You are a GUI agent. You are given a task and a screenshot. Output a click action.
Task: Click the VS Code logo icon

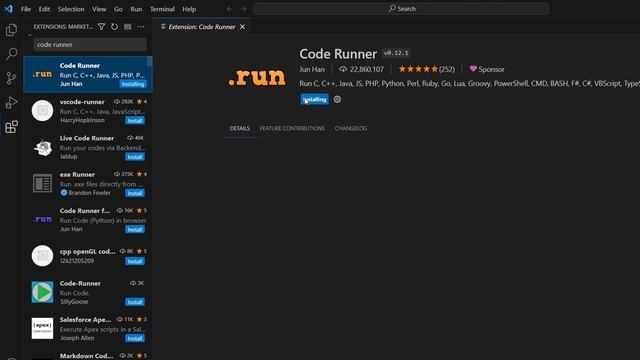point(9,9)
